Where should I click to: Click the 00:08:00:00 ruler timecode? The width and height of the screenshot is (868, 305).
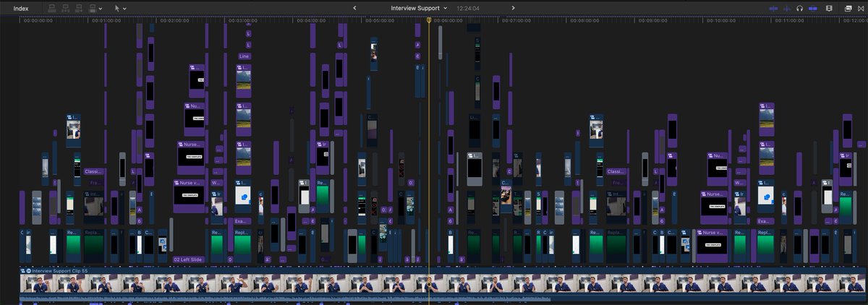[584, 21]
